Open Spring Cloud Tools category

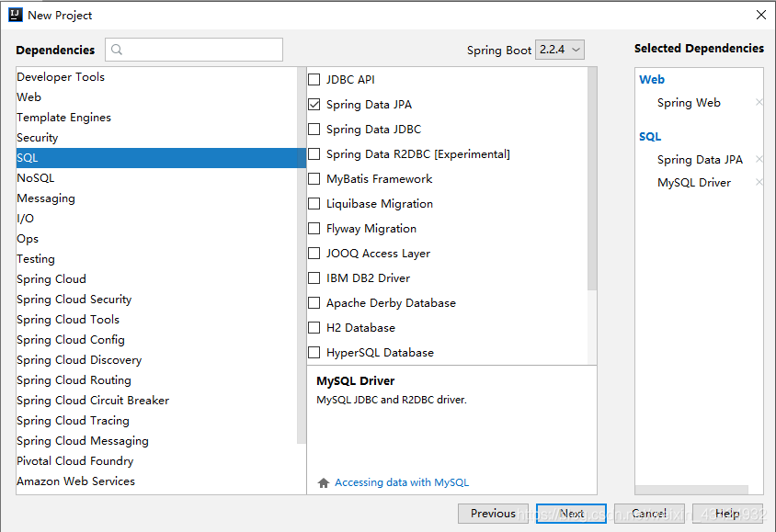pos(156,320)
